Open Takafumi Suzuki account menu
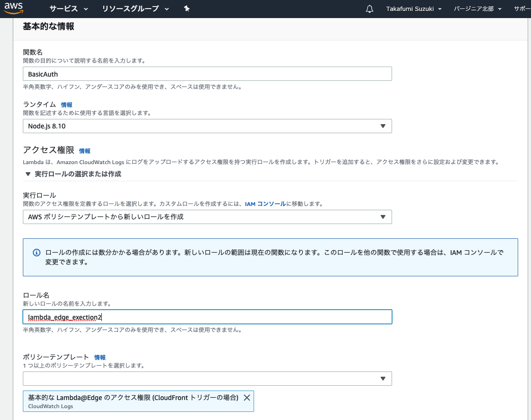The image size is (531, 420). coord(413,9)
